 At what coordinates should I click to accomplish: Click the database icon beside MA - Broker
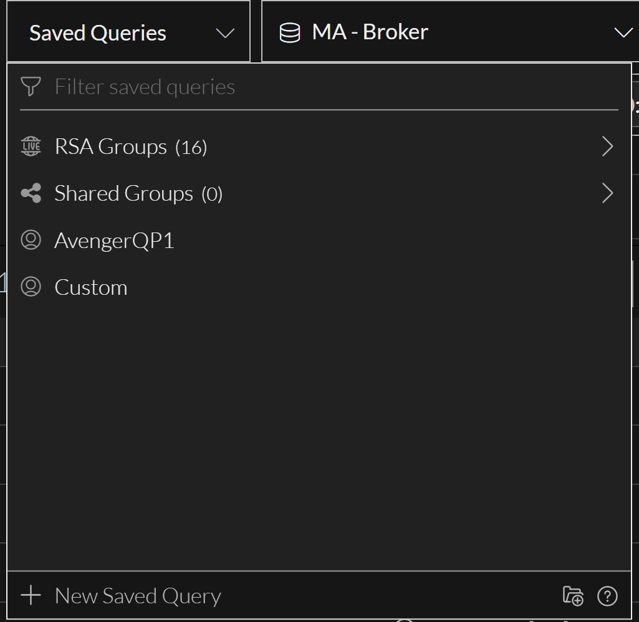(290, 33)
